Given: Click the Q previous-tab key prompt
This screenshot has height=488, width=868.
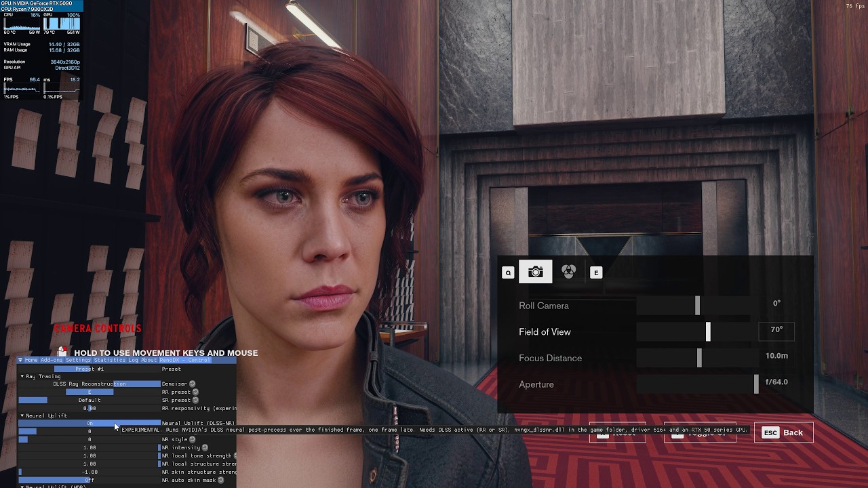Looking at the screenshot, I should pyautogui.click(x=508, y=272).
